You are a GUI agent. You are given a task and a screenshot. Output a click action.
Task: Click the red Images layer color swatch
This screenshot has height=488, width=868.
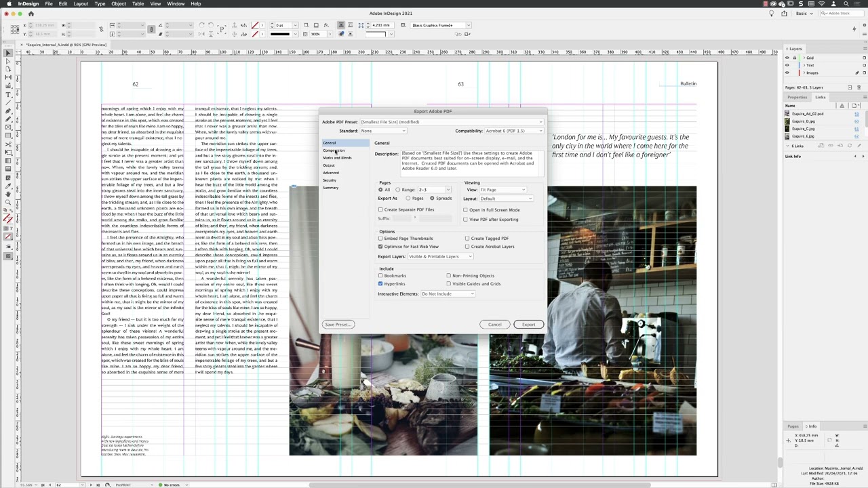click(x=799, y=73)
